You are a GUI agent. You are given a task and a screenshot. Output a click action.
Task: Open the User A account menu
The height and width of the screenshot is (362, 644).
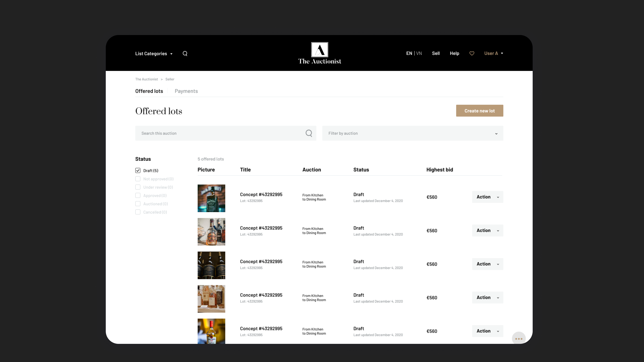(493, 53)
